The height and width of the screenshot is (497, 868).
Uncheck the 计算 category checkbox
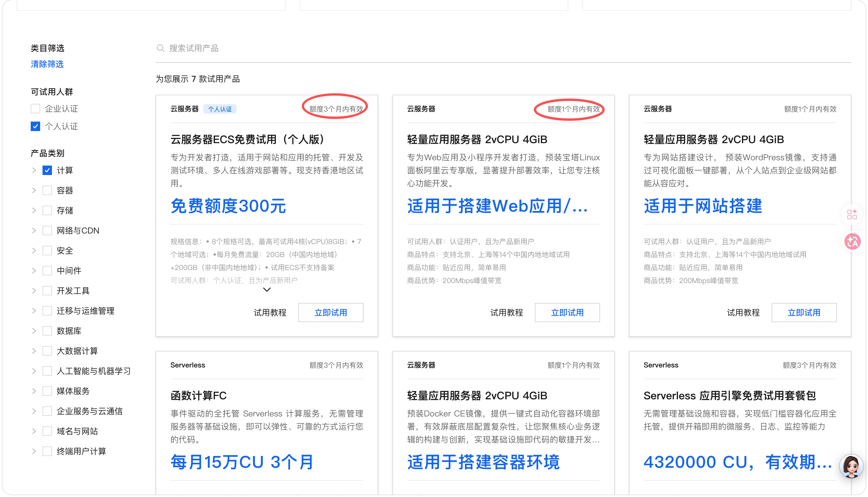(x=47, y=170)
